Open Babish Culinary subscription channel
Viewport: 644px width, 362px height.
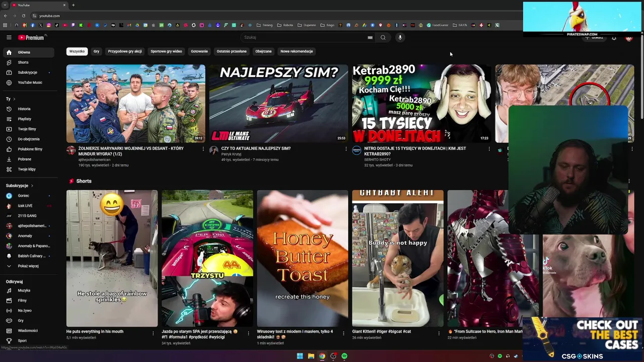click(x=29, y=256)
